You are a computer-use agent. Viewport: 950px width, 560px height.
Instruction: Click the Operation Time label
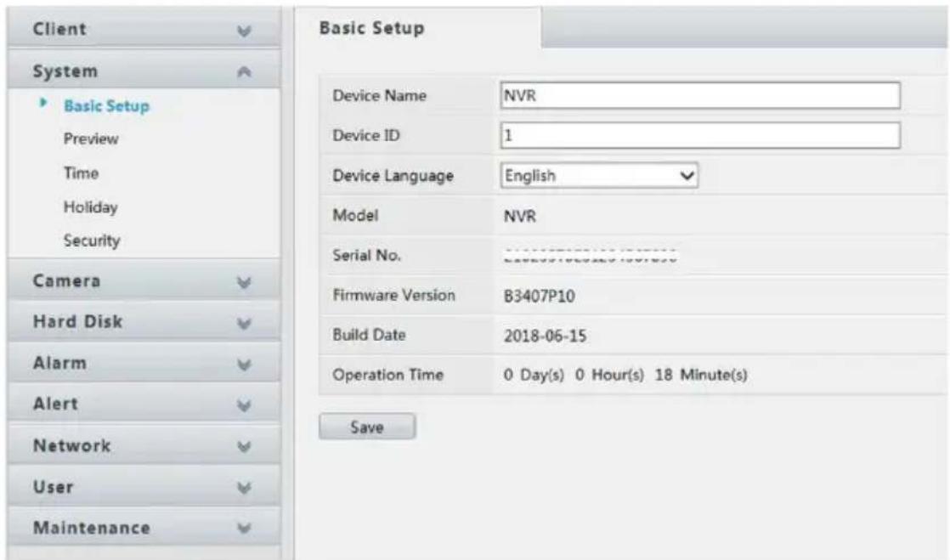coord(387,375)
